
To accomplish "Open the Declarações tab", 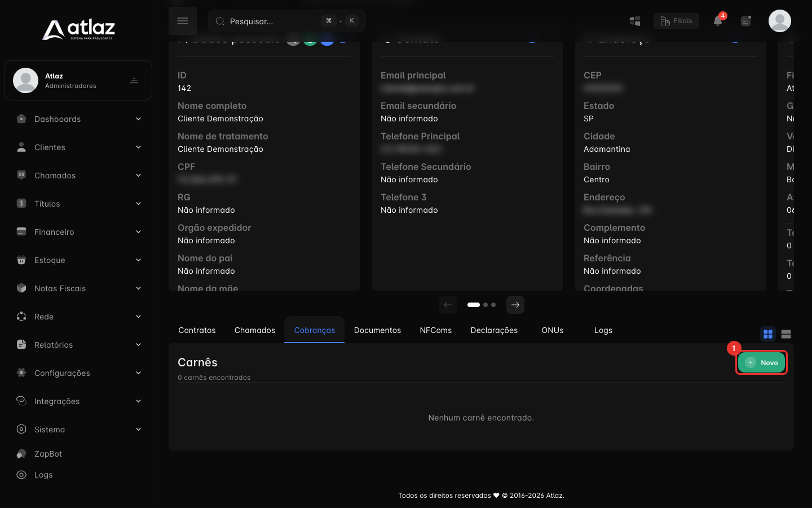I will point(494,330).
